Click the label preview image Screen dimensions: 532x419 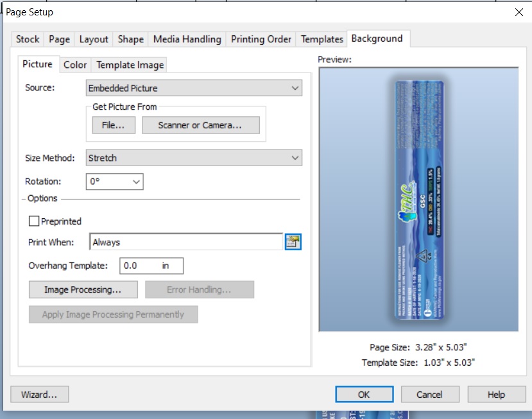coord(419,200)
